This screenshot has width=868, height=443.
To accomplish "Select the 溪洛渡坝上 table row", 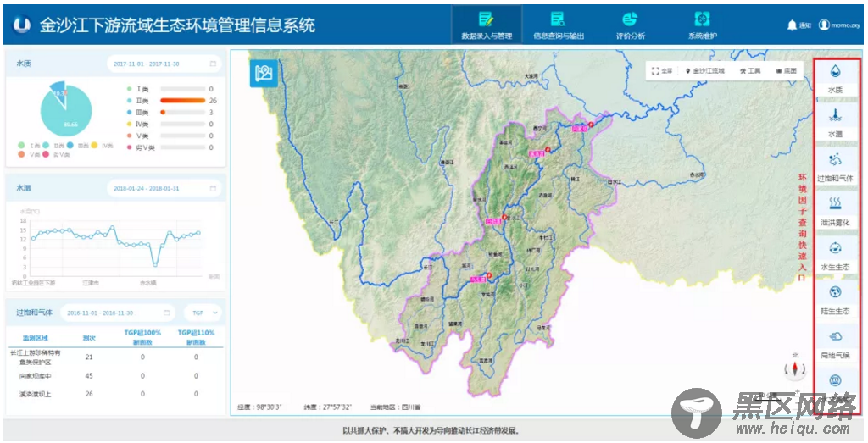I will tap(114, 395).
